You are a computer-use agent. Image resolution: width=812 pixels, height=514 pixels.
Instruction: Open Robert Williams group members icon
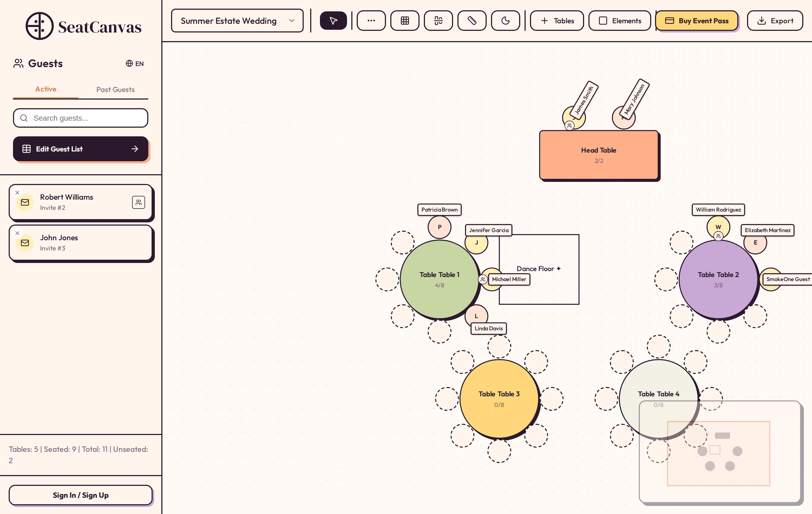138,202
